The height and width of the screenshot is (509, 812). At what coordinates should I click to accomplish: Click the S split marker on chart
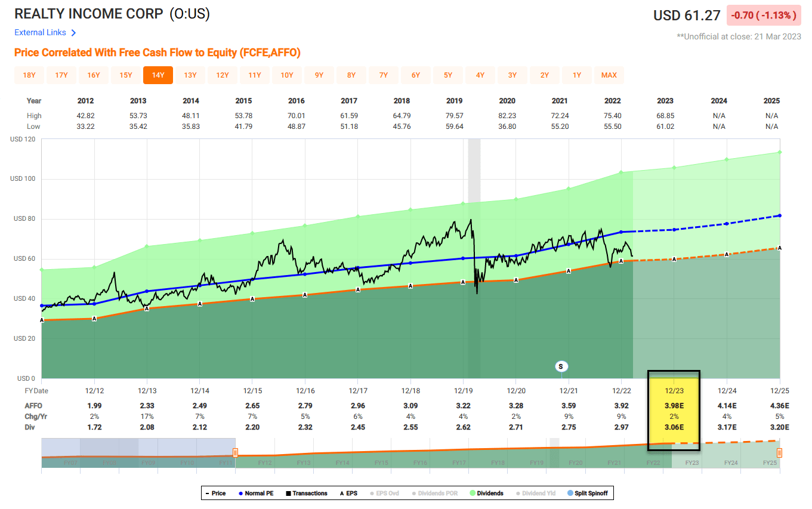pos(561,366)
